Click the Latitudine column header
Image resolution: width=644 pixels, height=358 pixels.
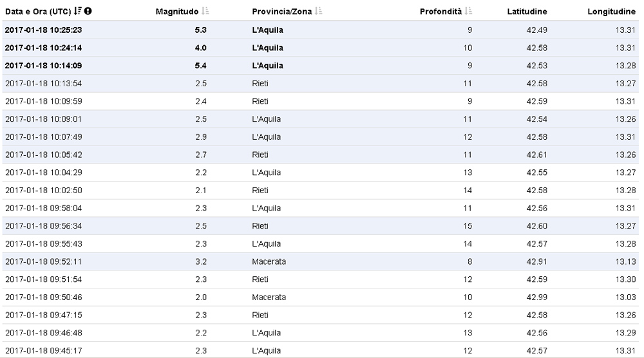point(527,12)
